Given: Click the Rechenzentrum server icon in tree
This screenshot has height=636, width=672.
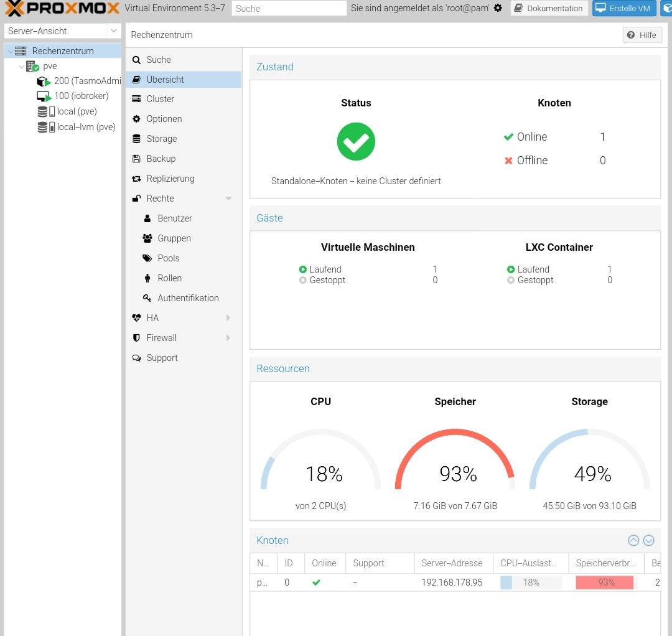Looking at the screenshot, I should tap(21, 51).
